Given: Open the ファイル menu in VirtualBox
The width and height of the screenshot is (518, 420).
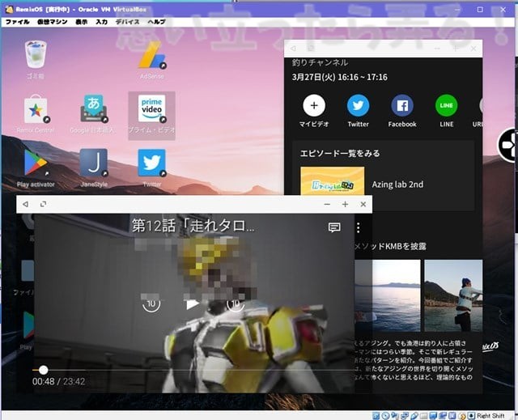Looking at the screenshot, I should click(x=18, y=22).
